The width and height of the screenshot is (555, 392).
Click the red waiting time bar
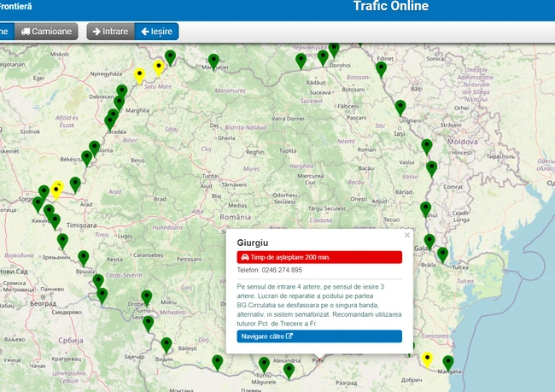click(318, 257)
